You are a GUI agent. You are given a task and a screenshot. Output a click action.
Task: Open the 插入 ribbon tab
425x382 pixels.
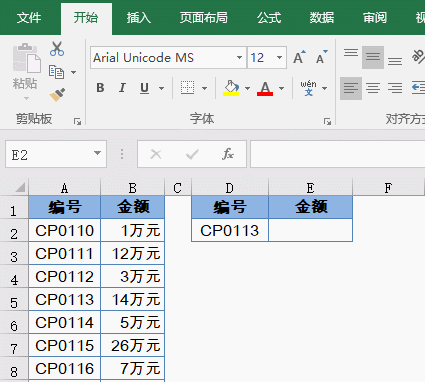click(139, 18)
